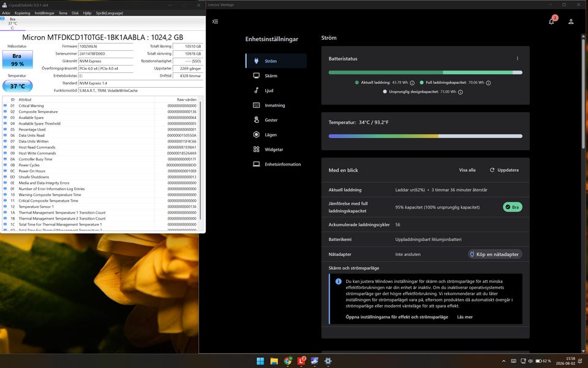Click the disk status icon above the drive tab

(2, 18)
